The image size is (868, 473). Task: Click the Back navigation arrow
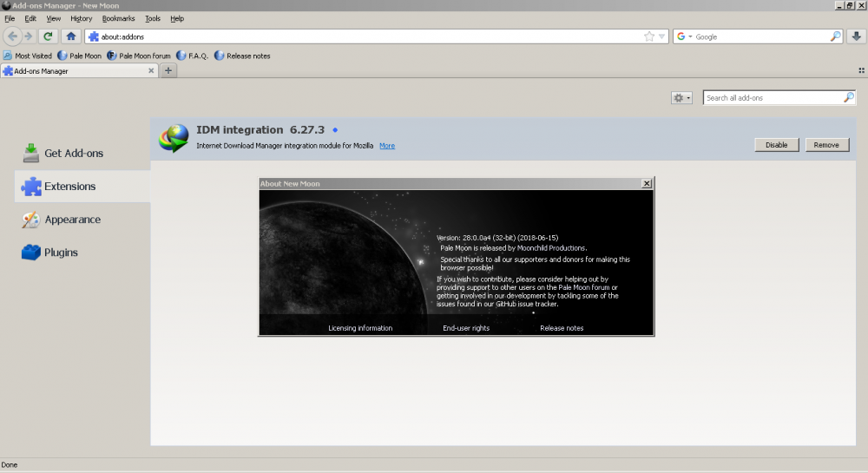13,36
